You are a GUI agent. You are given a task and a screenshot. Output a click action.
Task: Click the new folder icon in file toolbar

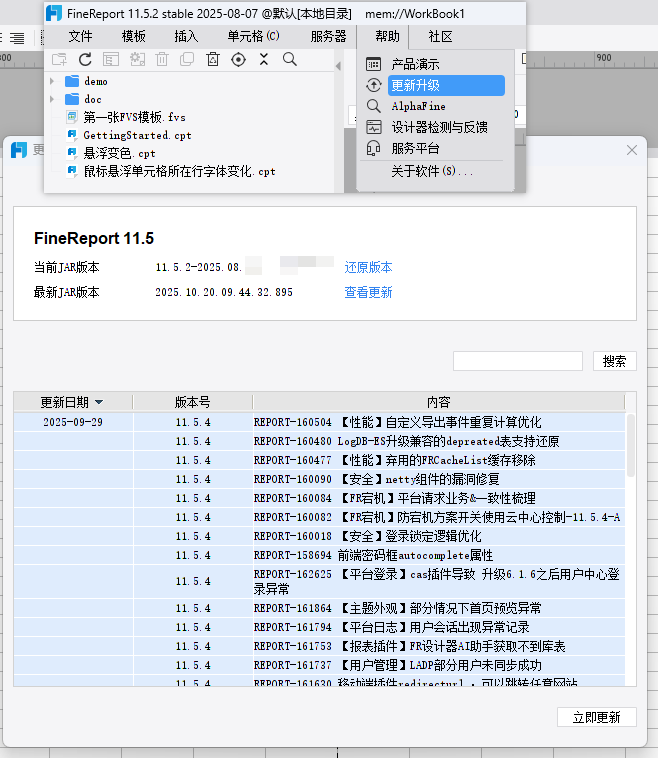coord(59,60)
